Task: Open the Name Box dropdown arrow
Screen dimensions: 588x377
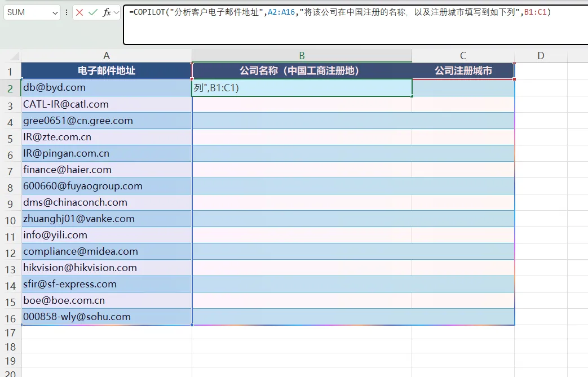Action: point(55,13)
